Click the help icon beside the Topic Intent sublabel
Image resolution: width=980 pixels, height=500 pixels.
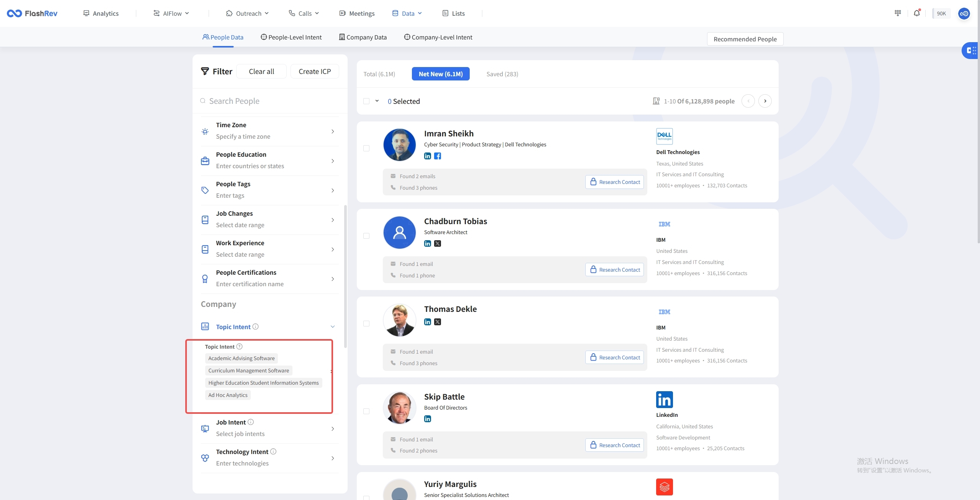tap(239, 346)
